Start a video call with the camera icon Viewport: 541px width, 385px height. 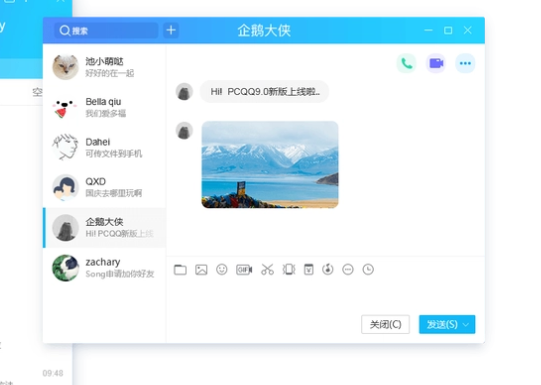(436, 63)
